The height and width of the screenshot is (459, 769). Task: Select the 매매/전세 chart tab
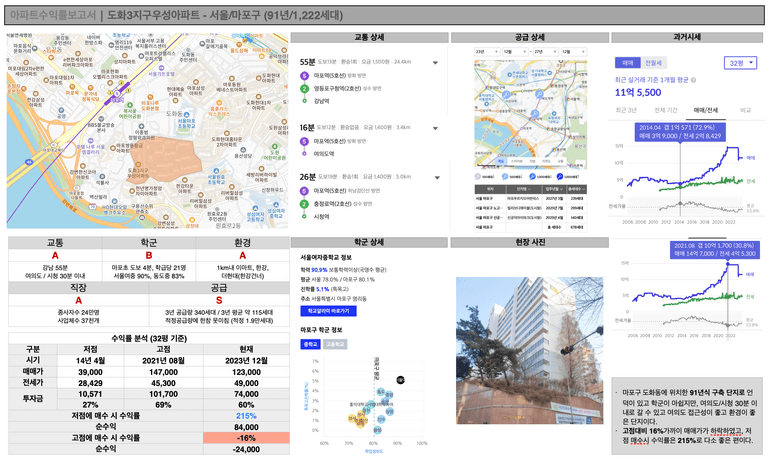(x=706, y=110)
